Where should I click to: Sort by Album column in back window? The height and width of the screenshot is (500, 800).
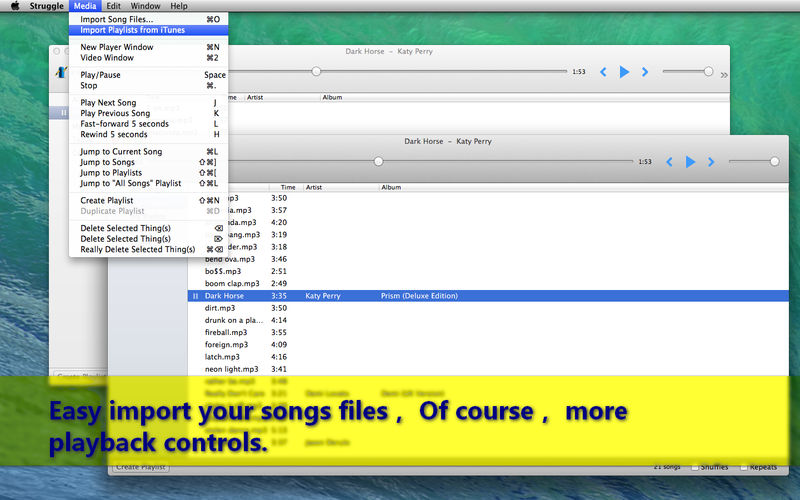point(525,97)
